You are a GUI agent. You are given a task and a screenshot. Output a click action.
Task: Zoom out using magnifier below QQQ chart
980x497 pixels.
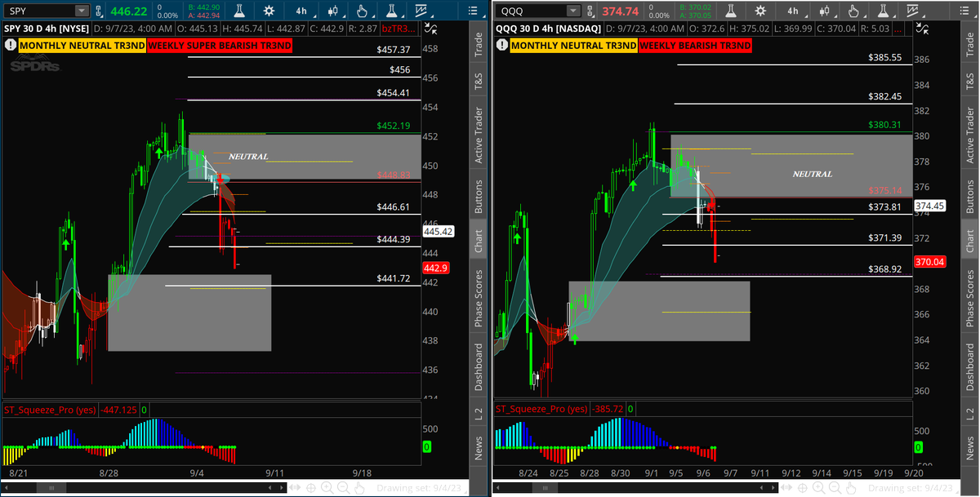pyautogui.click(x=834, y=488)
